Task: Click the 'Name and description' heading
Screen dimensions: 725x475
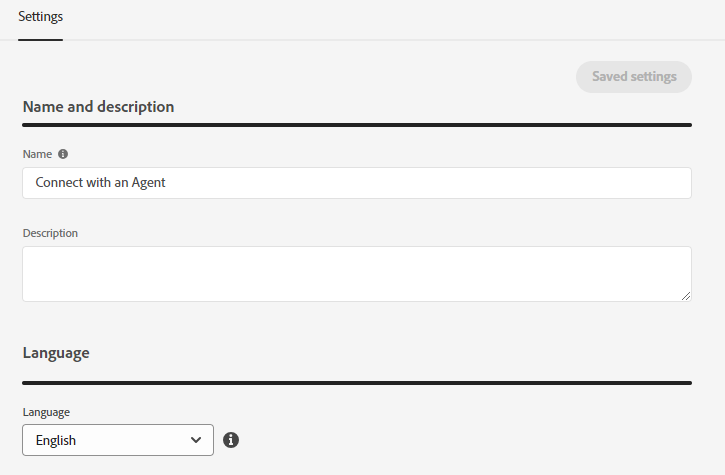Action: tap(98, 107)
